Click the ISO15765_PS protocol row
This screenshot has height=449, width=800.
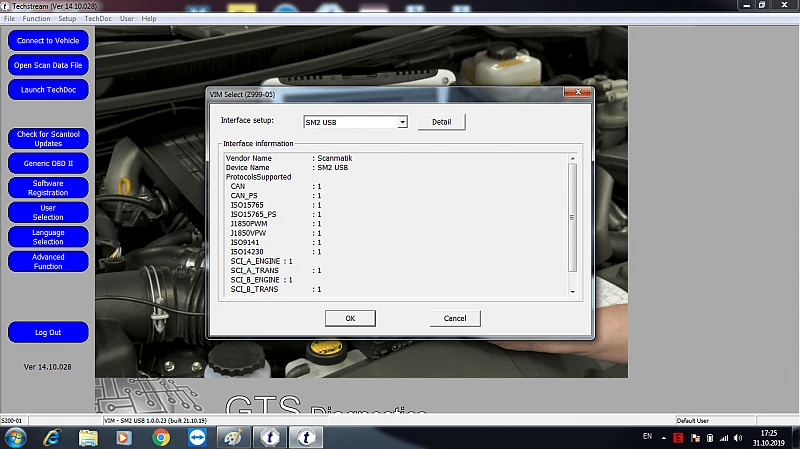[276, 214]
